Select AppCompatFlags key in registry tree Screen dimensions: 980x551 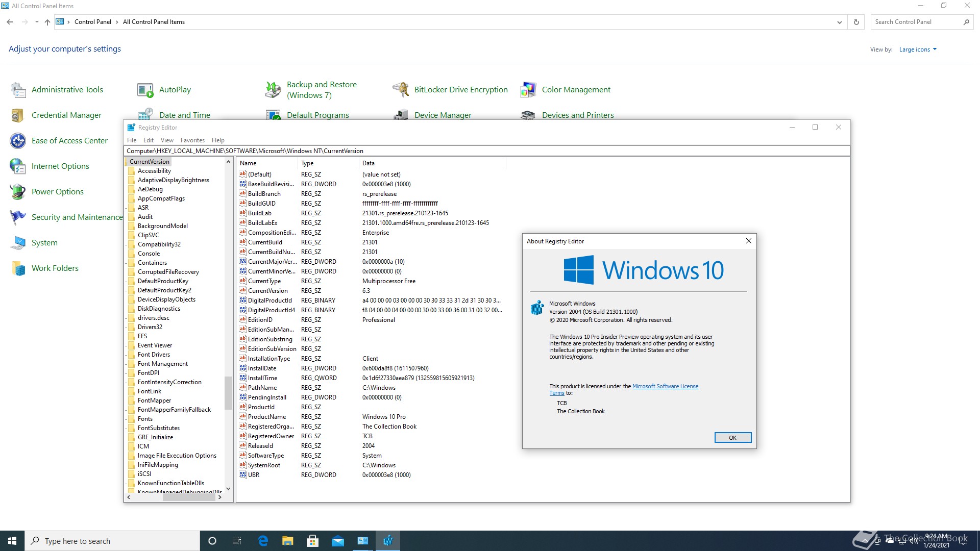[161, 198]
